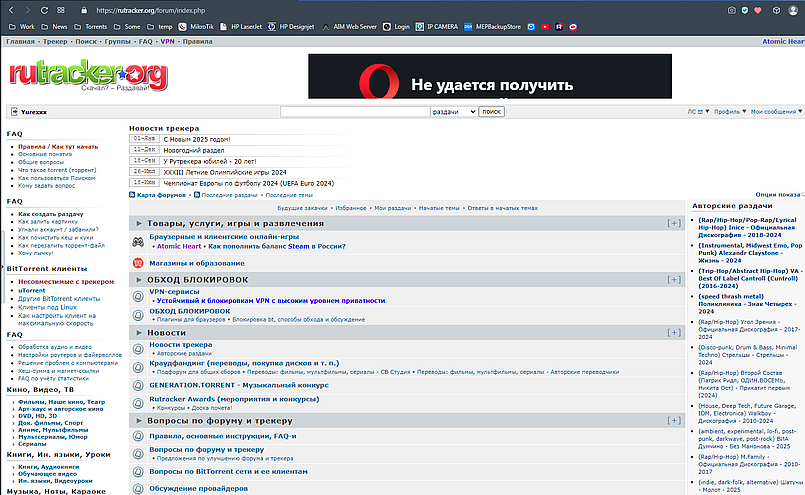Open the extensions cube icon
Image resolution: width=805 pixels, height=495 pixels.
[x=777, y=10]
